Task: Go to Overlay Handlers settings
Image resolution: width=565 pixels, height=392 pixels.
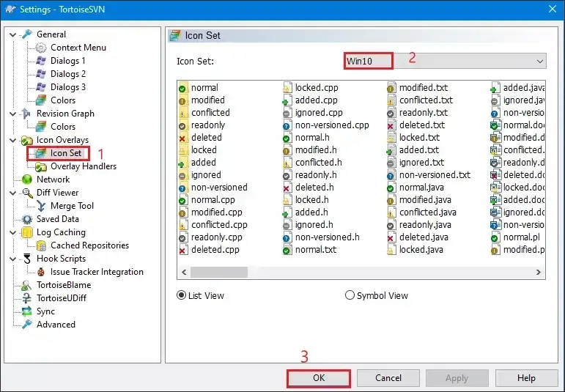Action: click(x=84, y=166)
